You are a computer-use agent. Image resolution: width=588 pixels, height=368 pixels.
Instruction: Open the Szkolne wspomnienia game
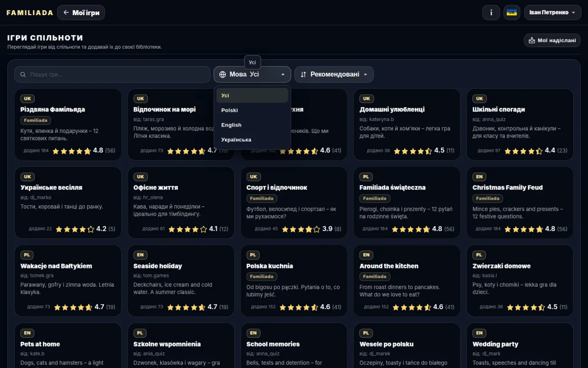(181, 345)
